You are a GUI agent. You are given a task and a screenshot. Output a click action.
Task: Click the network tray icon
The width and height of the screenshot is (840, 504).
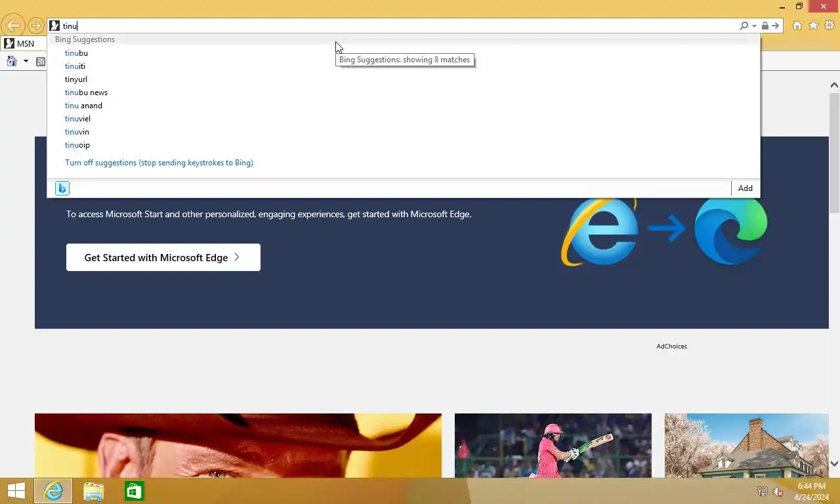pos(763,492)
